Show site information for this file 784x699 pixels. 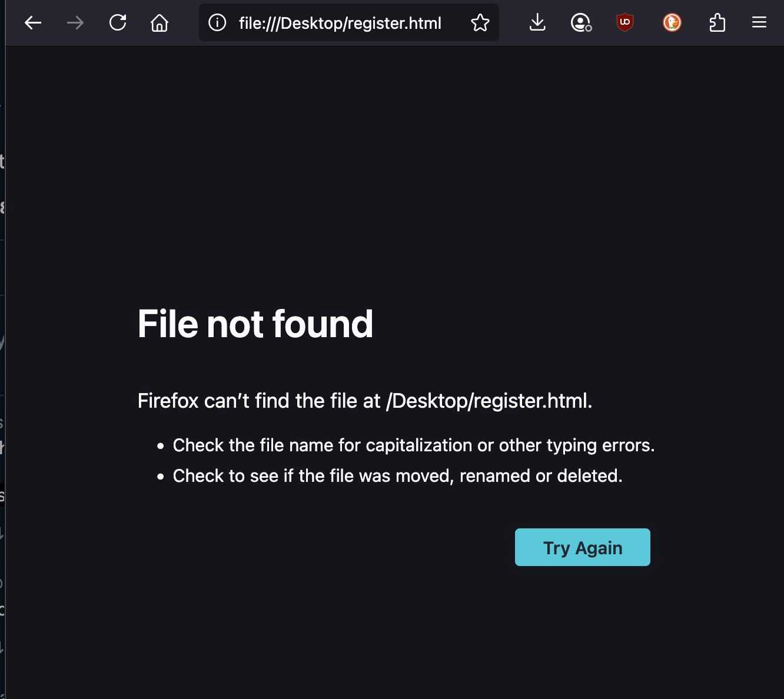[x=217, y=23]
